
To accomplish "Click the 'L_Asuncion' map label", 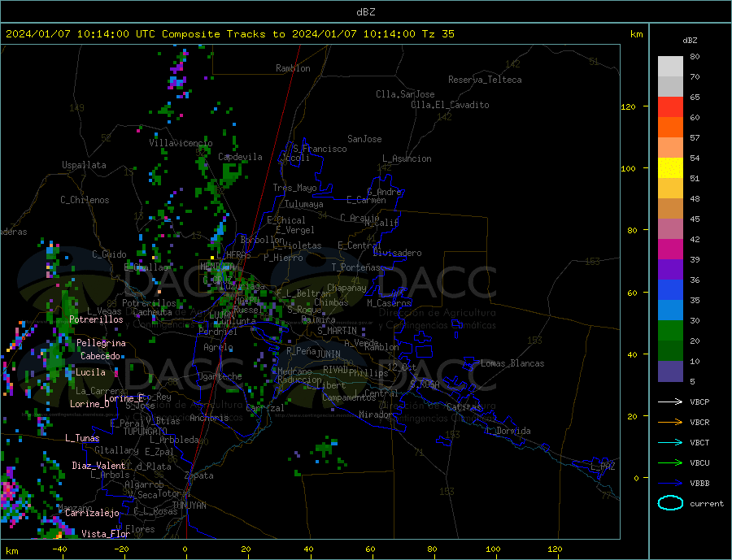I will point(407,158).
